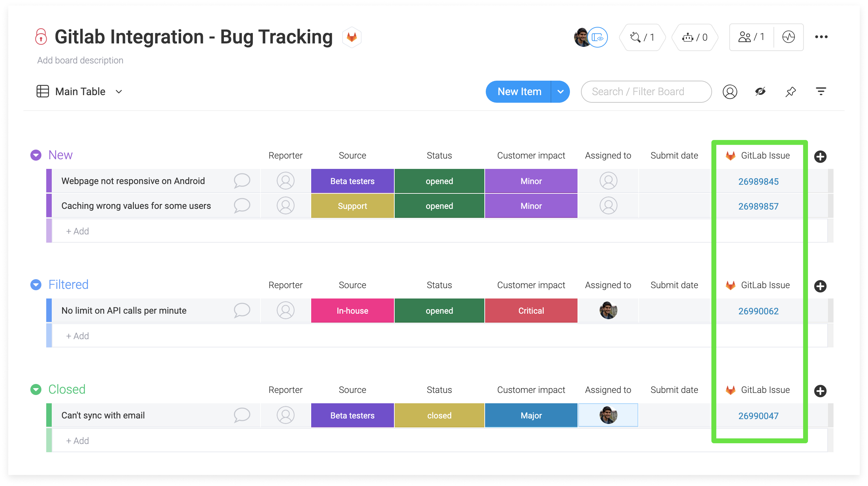Set reporter for Can't sync with email

coord(286,415)
